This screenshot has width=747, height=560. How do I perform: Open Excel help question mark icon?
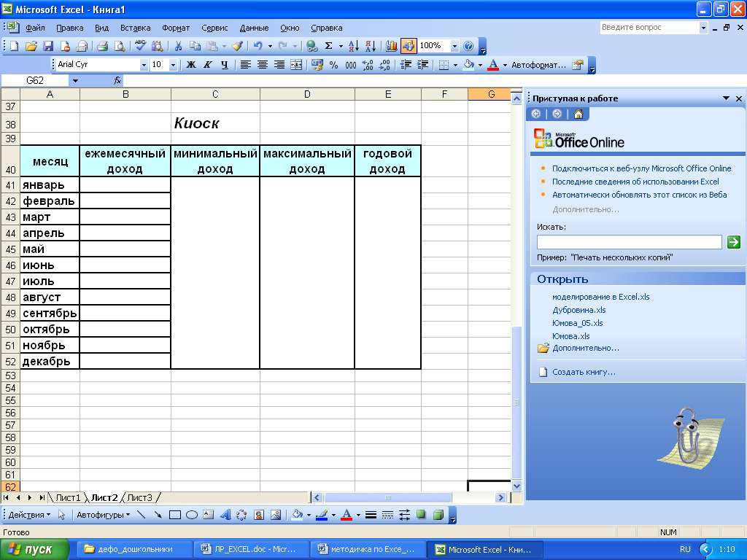coord(468,46)
